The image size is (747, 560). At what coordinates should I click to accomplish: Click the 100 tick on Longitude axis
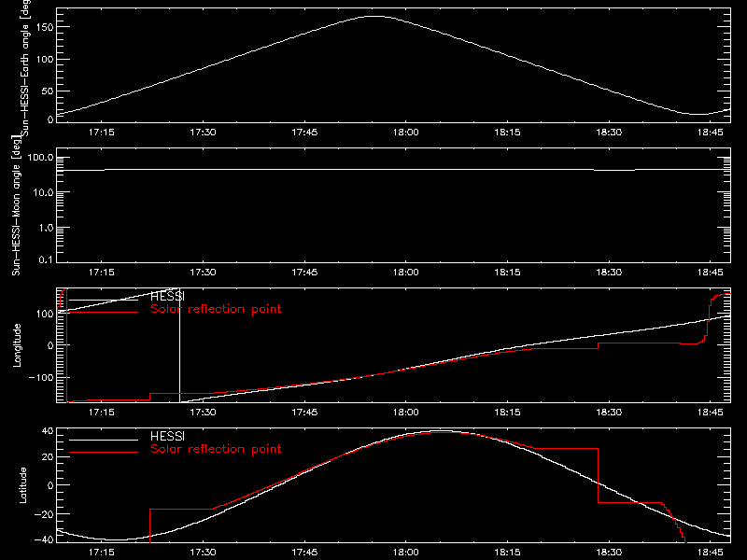click(x=45, y=314)
